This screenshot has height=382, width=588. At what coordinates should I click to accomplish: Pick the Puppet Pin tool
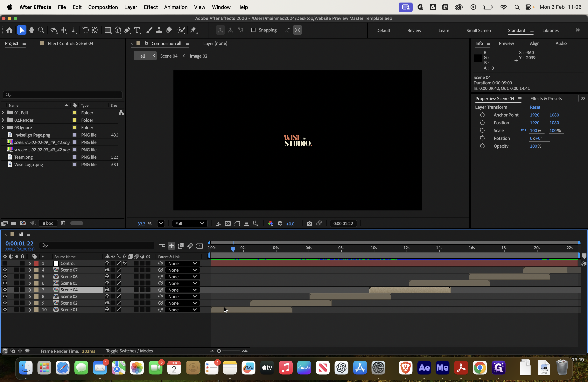(x=193, y=30)
